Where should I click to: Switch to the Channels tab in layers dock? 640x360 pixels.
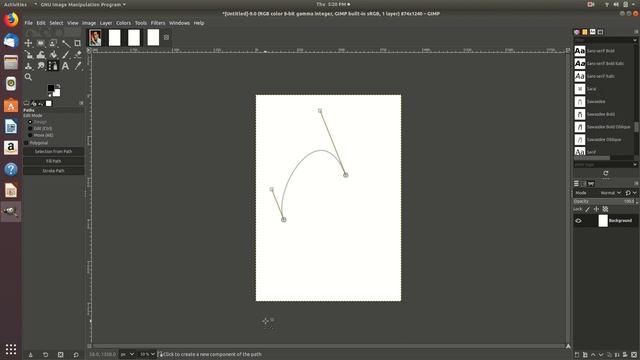point(584,184)
